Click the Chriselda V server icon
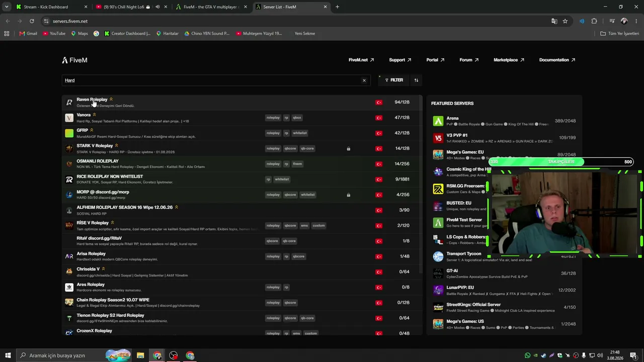Viewport: 644px width, 362px height. [69, 272]
